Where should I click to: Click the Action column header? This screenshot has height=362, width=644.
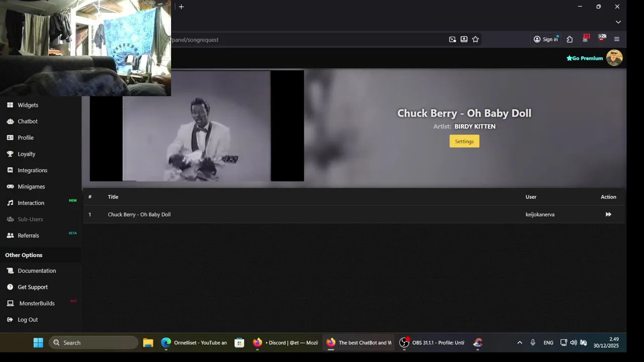coord(608,197)
